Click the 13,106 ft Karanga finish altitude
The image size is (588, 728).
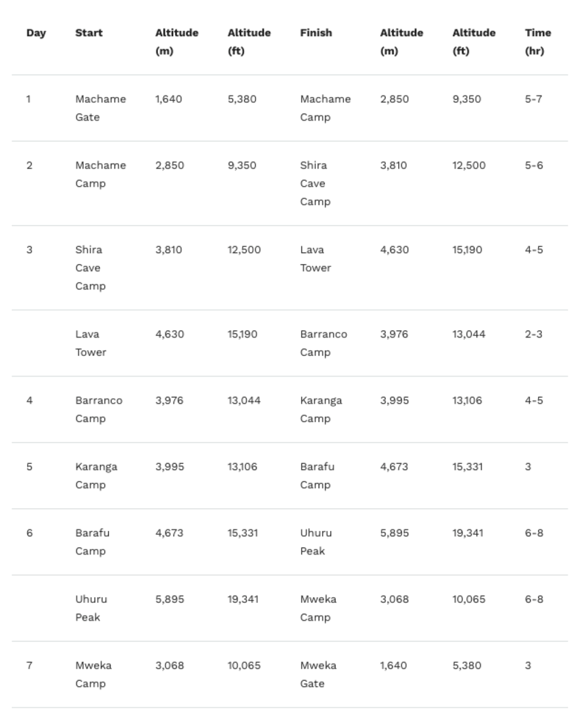click(x=467, y=401)
